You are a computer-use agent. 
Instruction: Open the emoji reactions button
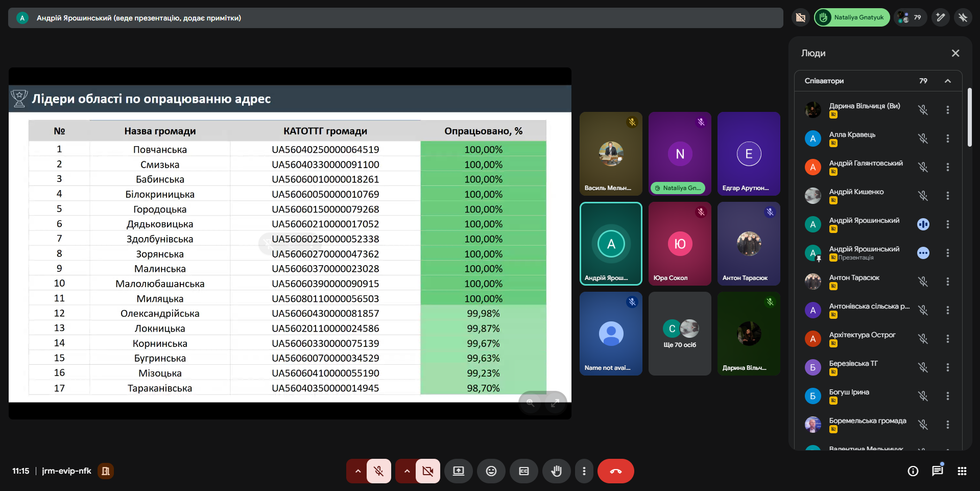tap(491, 471)
